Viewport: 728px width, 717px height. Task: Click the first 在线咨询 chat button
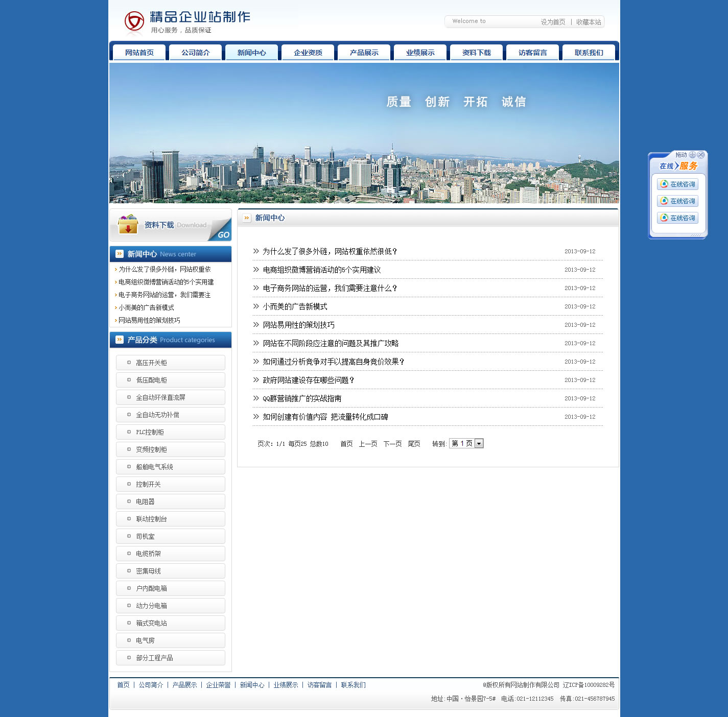677,184
